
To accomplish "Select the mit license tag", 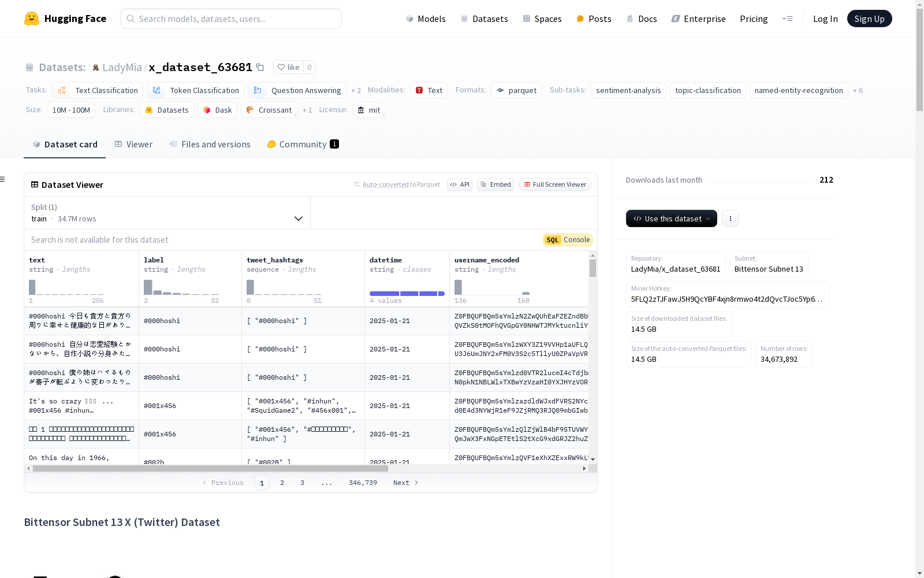I will (369, 110).
